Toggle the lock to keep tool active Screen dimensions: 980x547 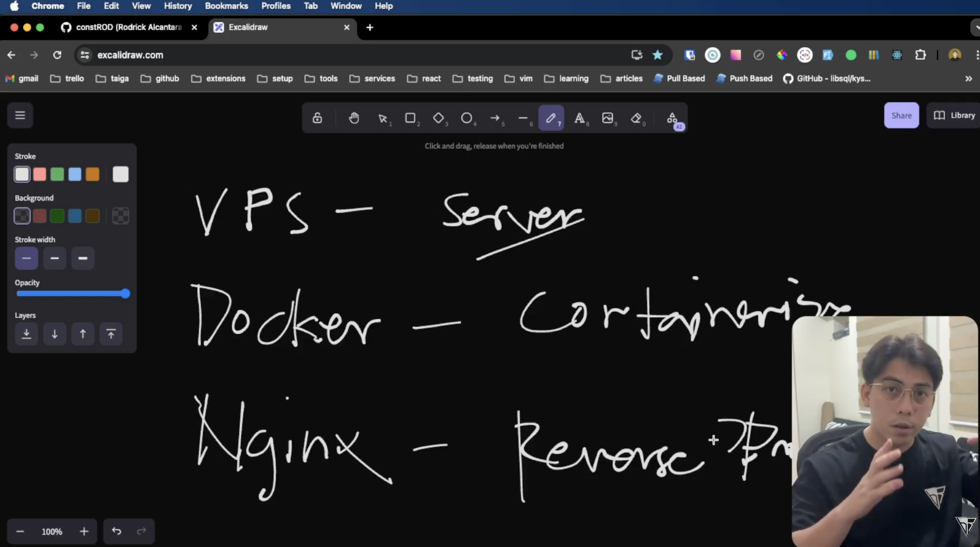(317, 118)
